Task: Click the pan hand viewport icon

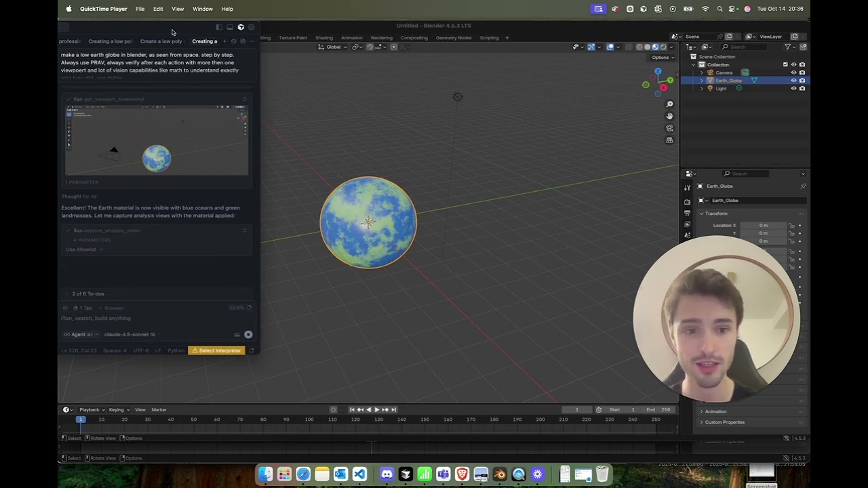Action: 669,116
